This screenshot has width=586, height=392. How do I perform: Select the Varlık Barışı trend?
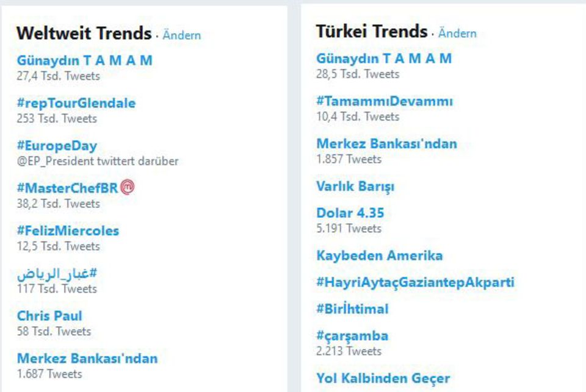tap(355, 186)
